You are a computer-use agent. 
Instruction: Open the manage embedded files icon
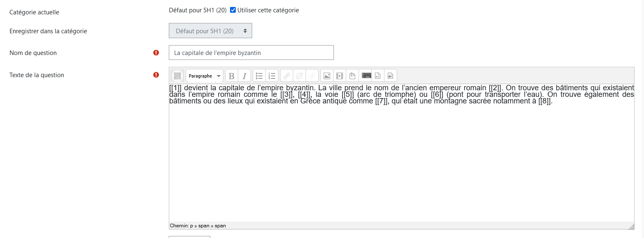click(352, 76)
